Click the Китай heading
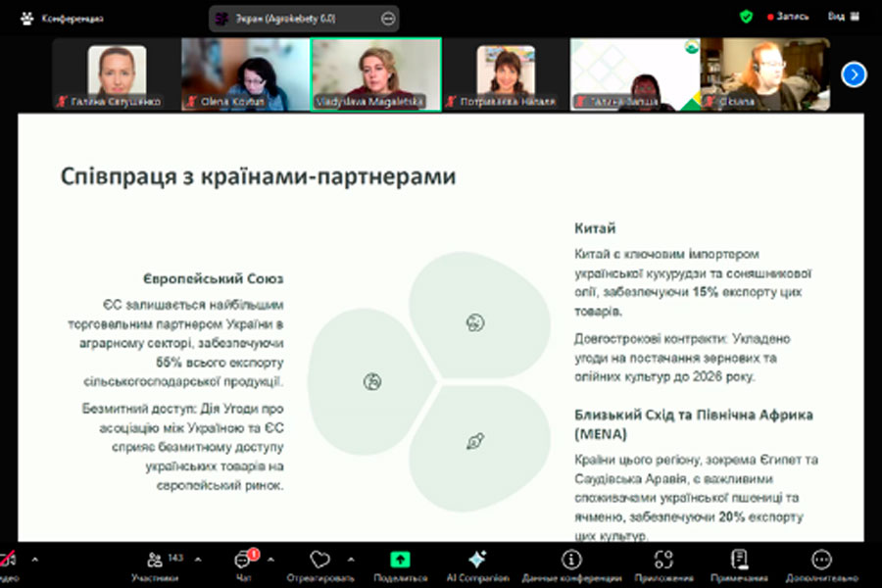The width and height of the screenshot is (882, 588). click(x=595, y=228)
